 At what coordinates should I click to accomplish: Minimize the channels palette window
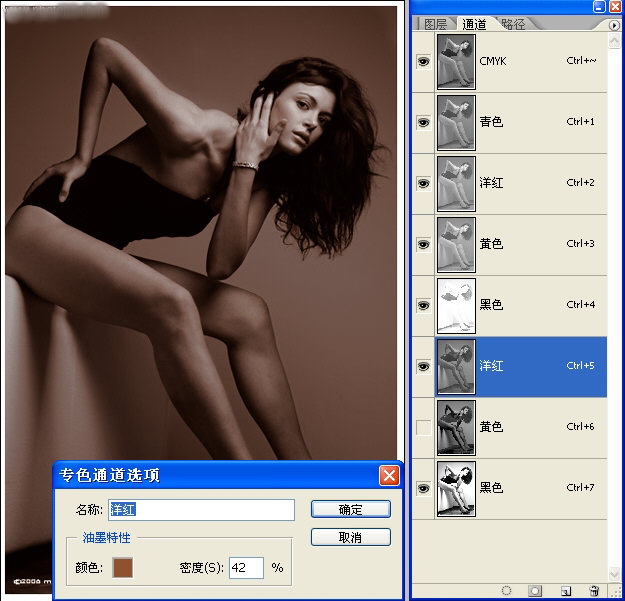(x=598, y=7)
